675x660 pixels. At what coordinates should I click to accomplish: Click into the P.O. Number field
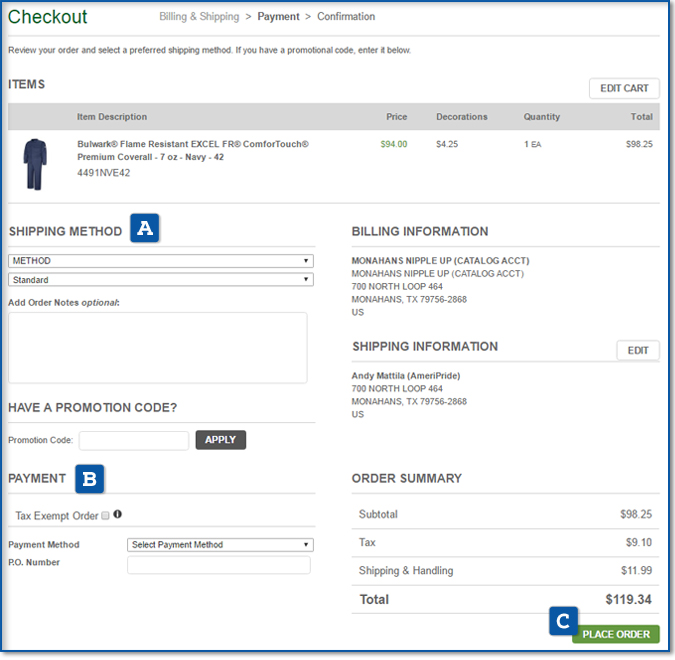(x=218, y=565)
